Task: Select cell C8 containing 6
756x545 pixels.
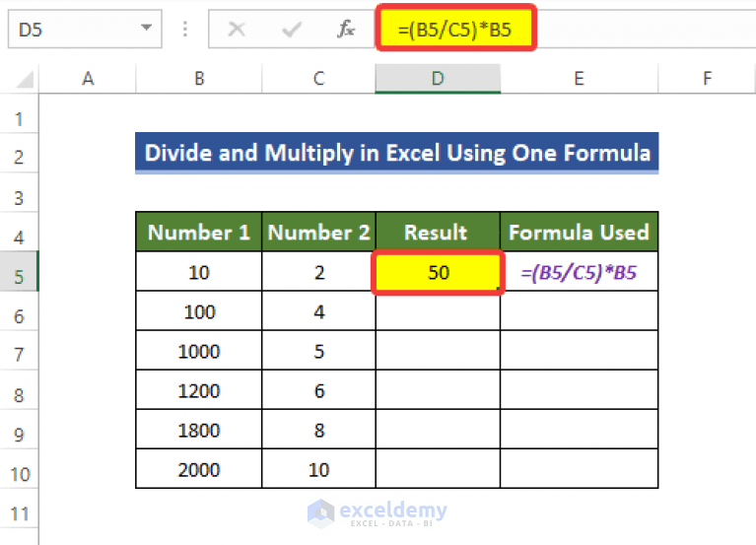Action: [318, 390]
